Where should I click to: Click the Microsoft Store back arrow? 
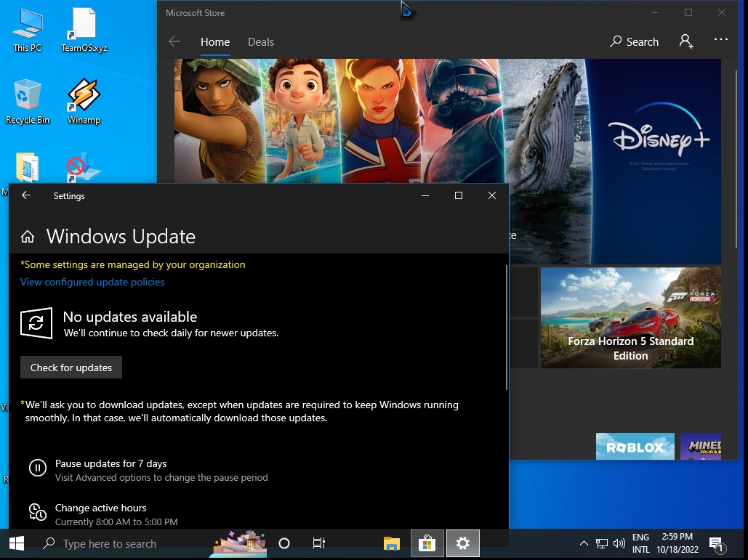[x=174, y=41]
